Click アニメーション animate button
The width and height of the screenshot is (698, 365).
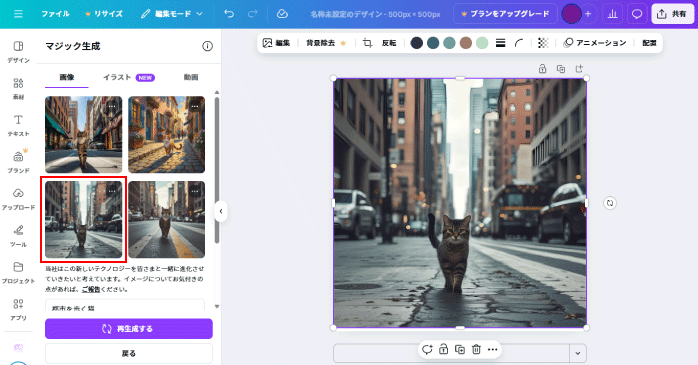(x=595, y=43)
